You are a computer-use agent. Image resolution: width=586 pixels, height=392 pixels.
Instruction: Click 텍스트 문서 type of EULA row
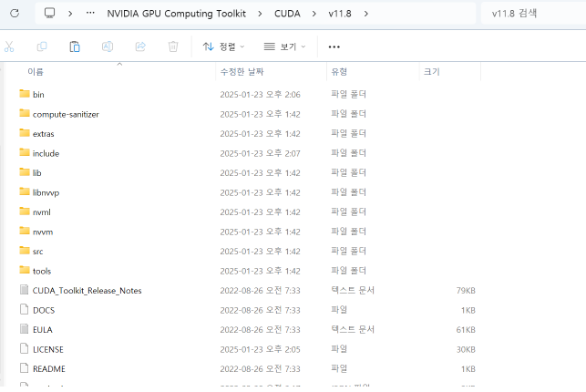[353, 329]
